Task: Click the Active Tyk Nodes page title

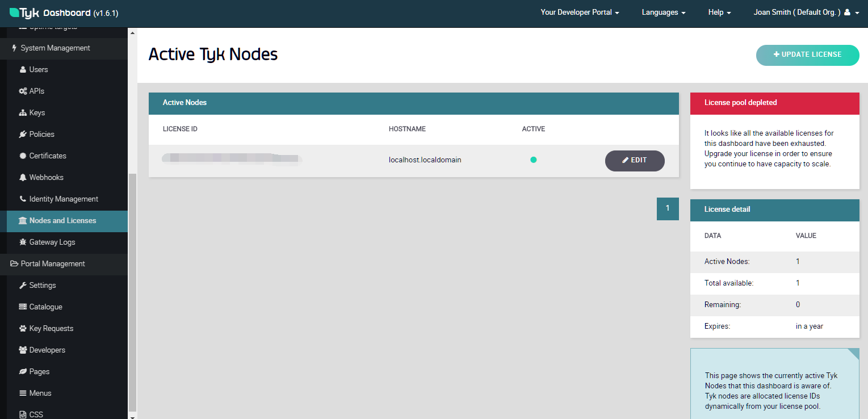Action: click(x=213, y=55)
